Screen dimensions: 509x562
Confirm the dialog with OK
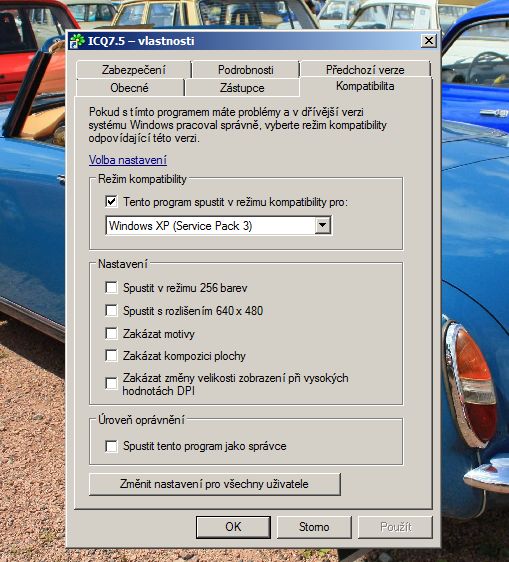[233, 527]
